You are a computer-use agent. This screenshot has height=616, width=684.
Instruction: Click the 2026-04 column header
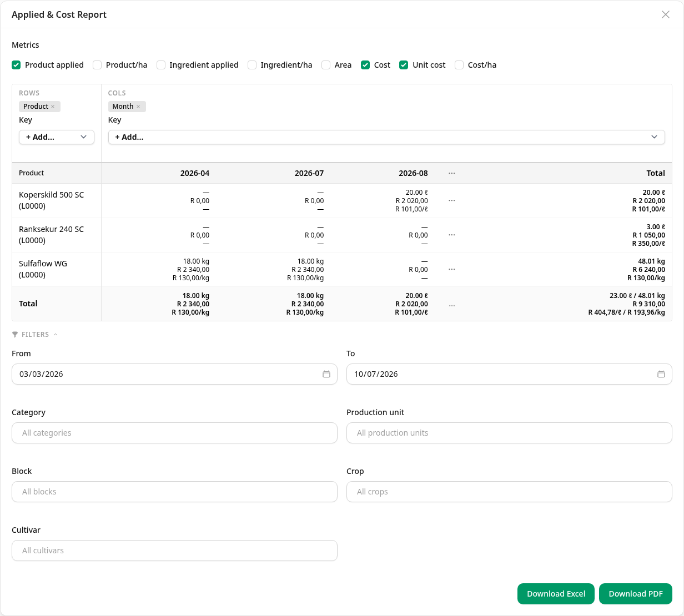195,173
